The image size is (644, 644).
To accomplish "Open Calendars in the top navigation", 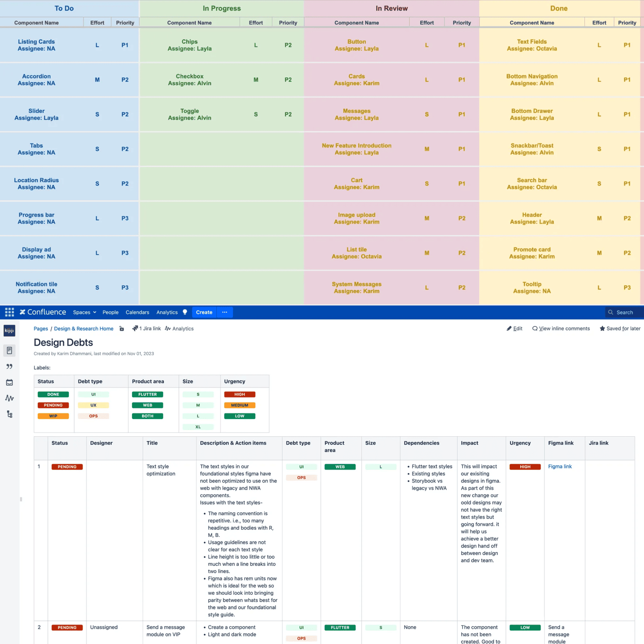I will click(137, 312).
